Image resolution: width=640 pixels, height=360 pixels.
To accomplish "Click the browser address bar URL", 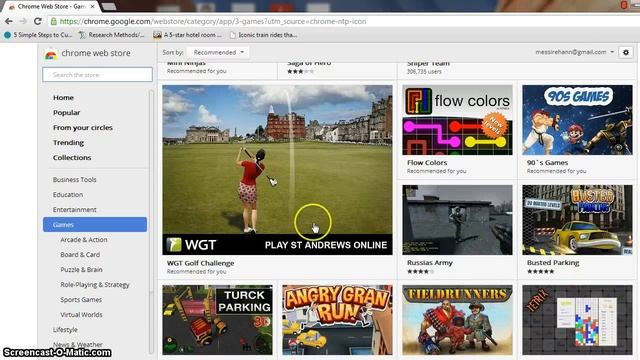I will click(213, 21).
